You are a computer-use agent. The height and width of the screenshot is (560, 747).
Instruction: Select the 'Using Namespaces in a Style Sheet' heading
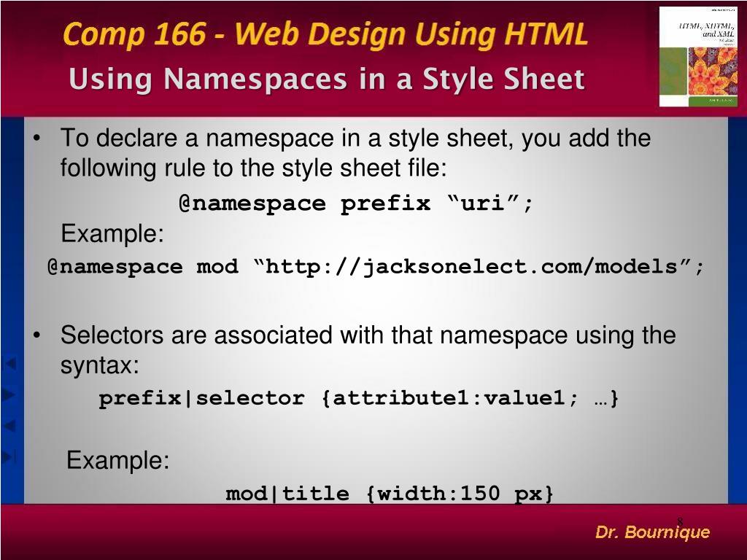(x=327, y=79)
